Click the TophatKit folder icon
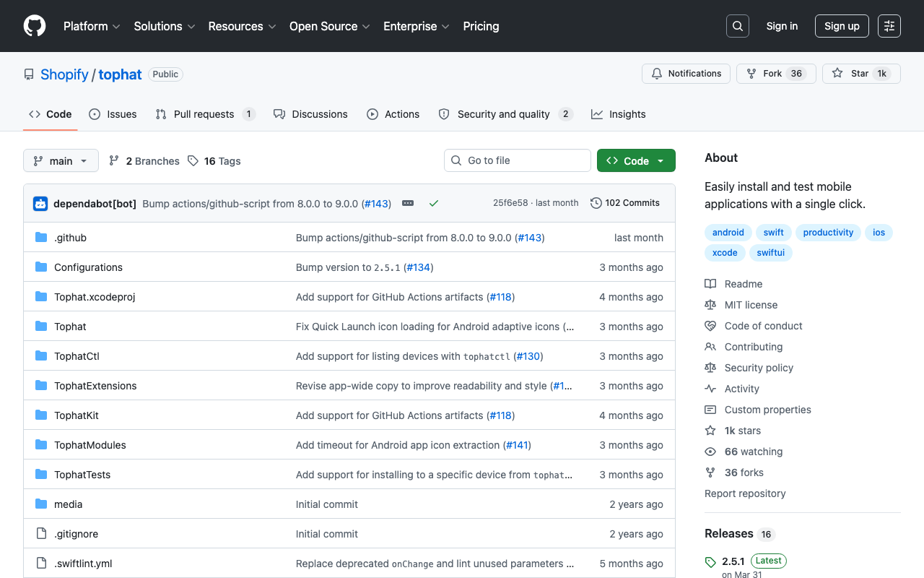924x578 pixels. 41,415
